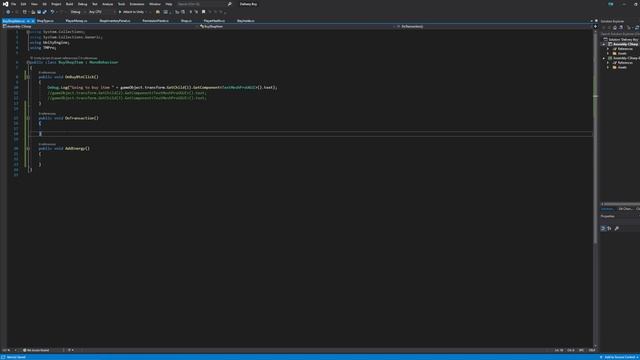
Task: Collapse the first Assembly-CSharp project node
Action: coord(604,44)
